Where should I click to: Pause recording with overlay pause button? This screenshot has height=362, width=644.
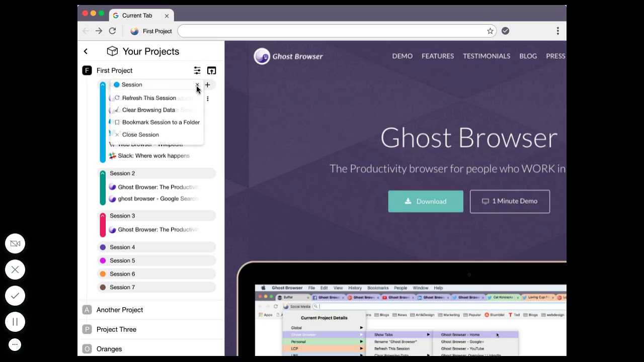click(15, 322)
